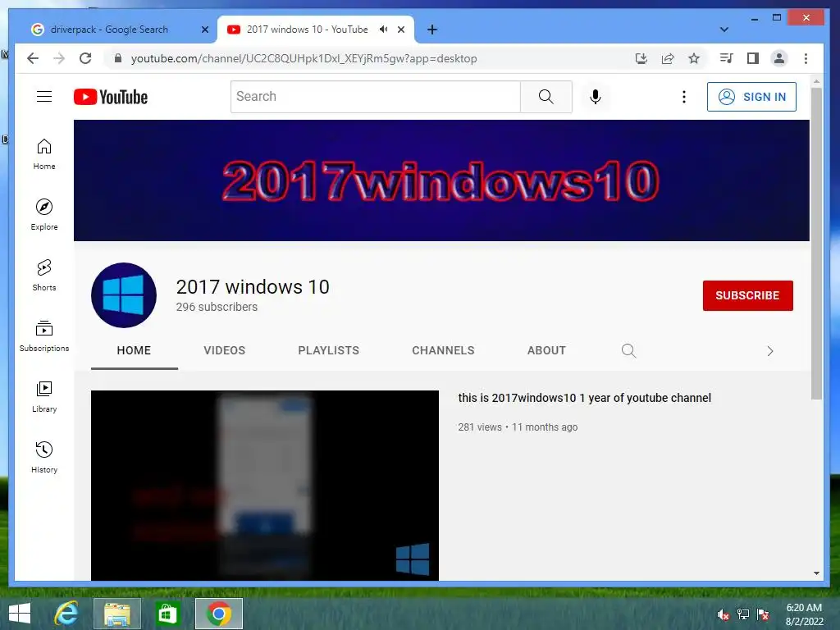View site information lock icon
Viewport: 840px width, 630px height.
[118, 58]
